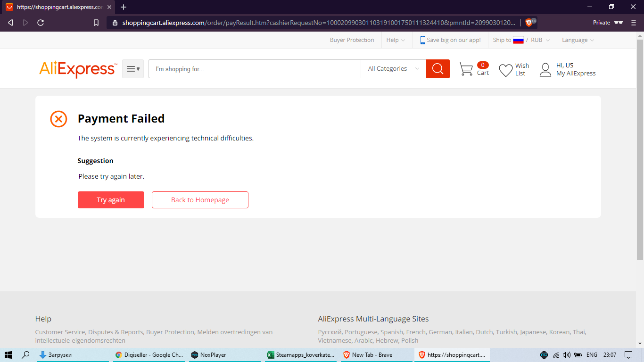The width and height of the screenshot is (644, 362).
Task: Open the Dutch language site link
Action: pyautogui.click(x=484, y=332)
